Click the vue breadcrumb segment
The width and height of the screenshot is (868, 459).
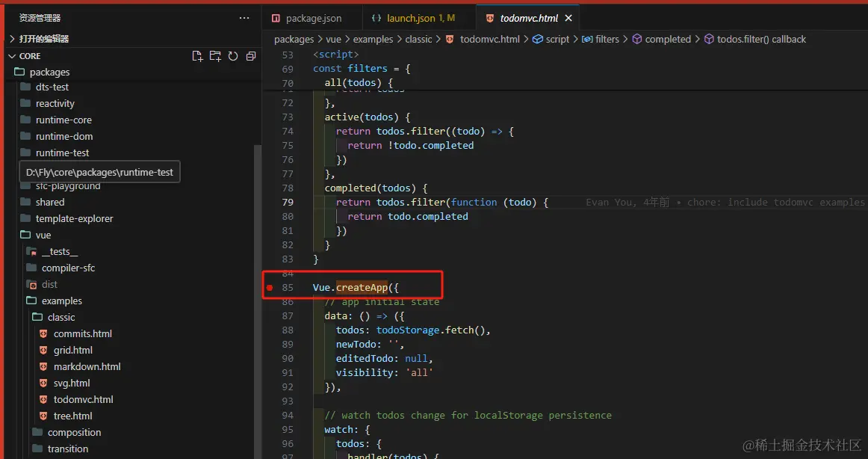tap(333, 40)
